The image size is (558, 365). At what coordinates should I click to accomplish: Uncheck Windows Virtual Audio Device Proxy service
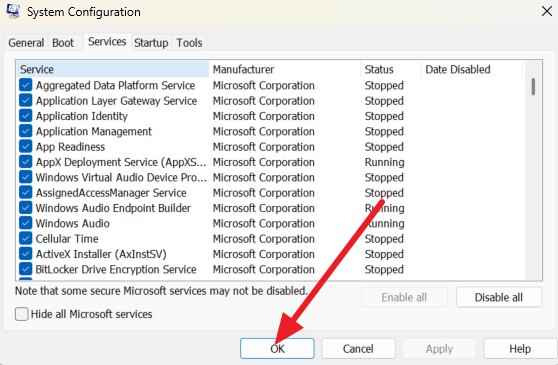(x=25, y=177)
